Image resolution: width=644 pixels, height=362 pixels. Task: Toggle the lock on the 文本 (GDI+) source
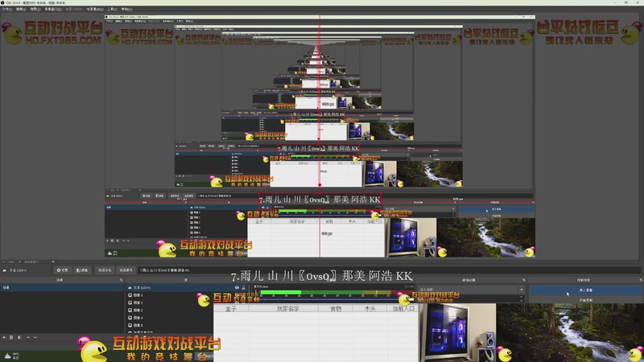(244, 288)
